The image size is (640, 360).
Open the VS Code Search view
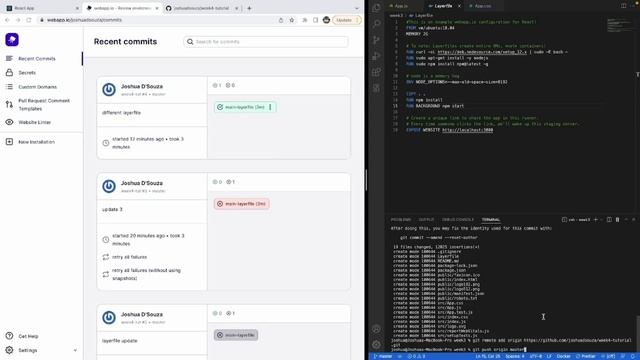pyautogui.click(x=376, y=24)
